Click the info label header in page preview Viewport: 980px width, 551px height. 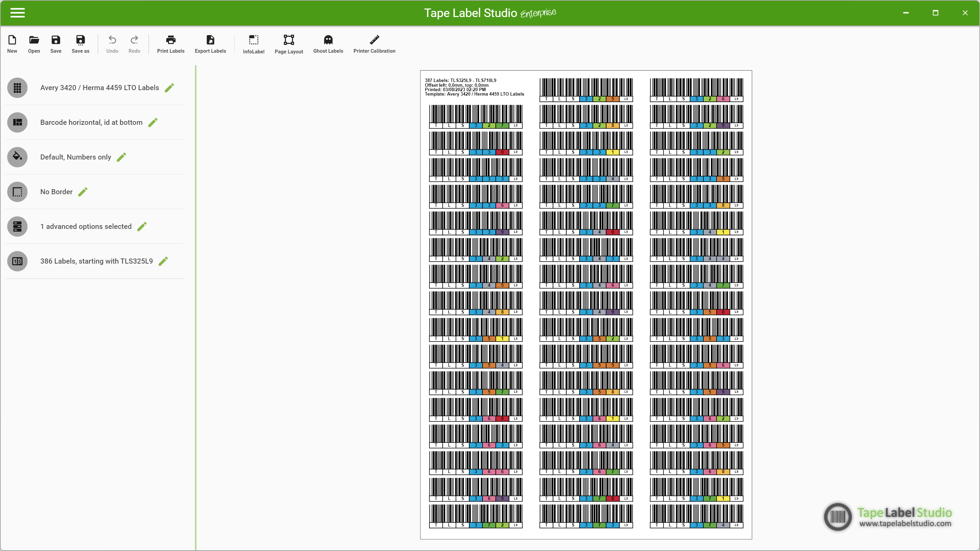474,87
